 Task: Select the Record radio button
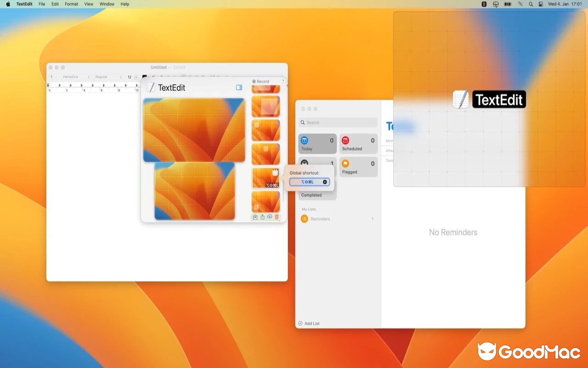click(x=254, y=81)
